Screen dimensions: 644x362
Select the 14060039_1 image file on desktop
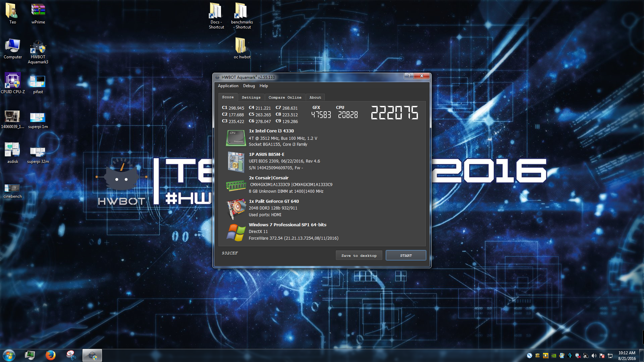[12, 119]
